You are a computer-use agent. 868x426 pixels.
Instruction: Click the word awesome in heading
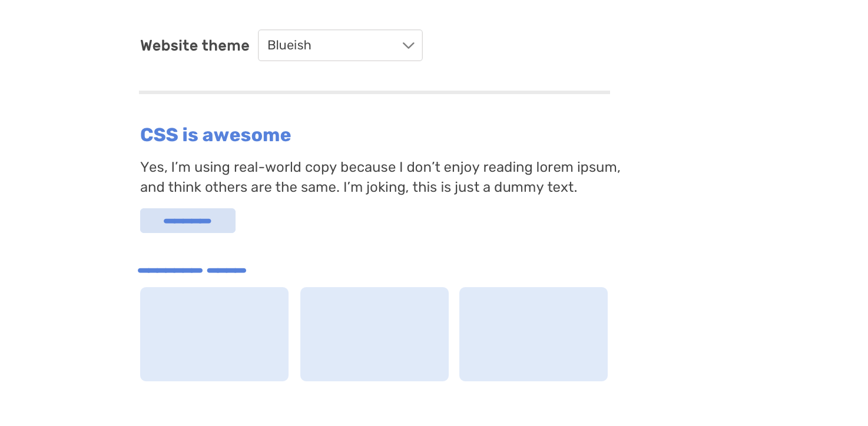point(246,135)
